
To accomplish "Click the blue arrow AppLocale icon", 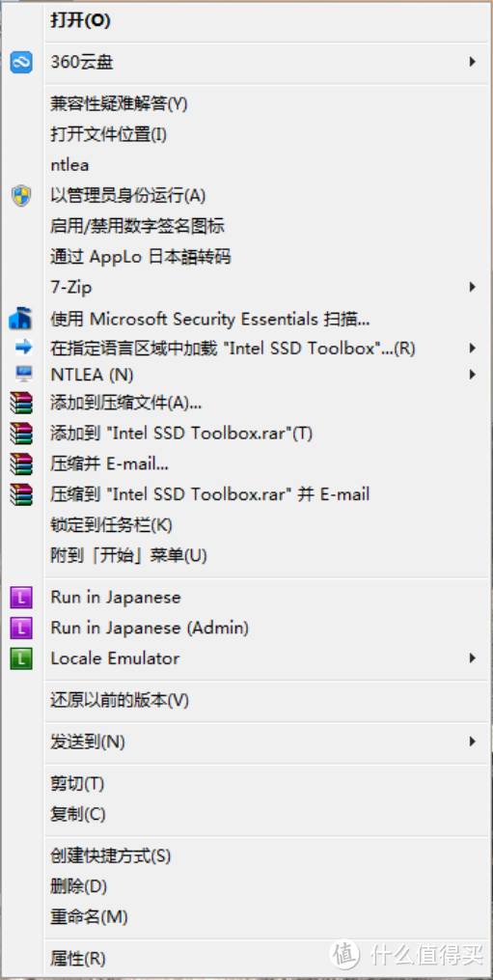I will pyautogui.click(x=23, y=349).
